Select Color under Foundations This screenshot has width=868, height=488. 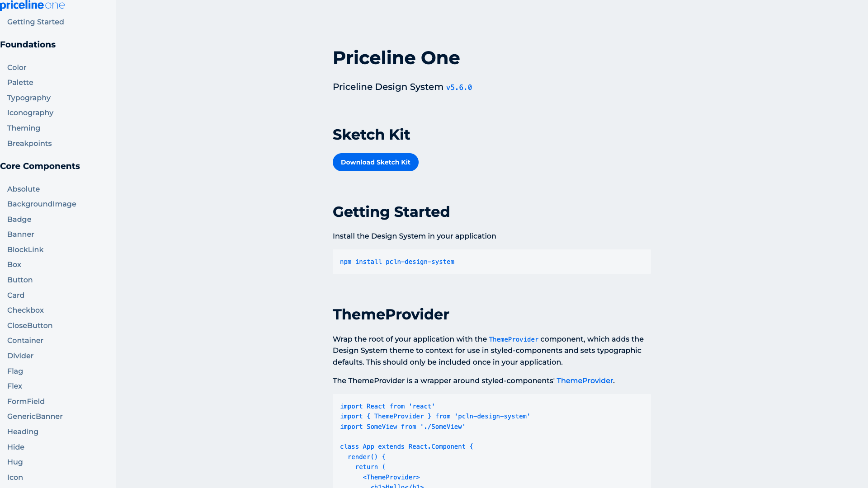17,67
